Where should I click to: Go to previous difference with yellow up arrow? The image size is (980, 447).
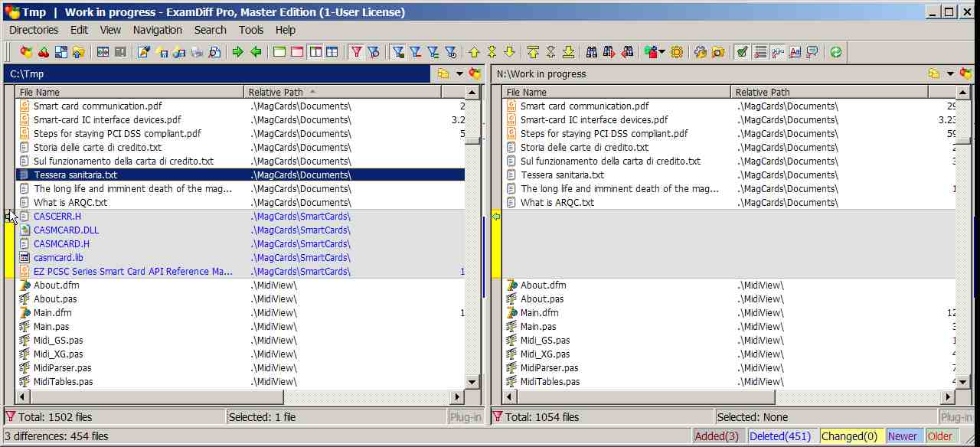coord(474,52)
